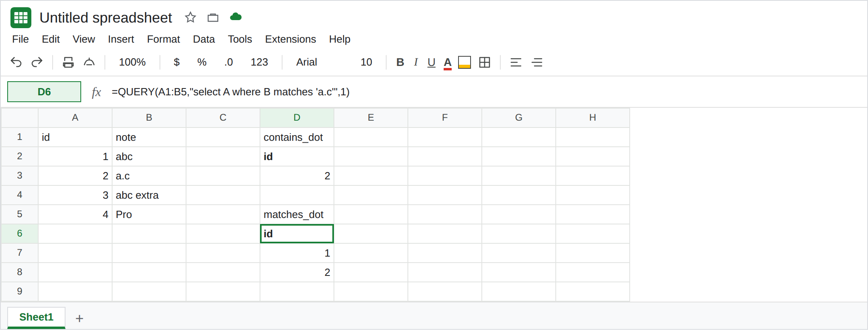
Task: Move spreadsheet using the folder icon
Action: coord(213,18)
